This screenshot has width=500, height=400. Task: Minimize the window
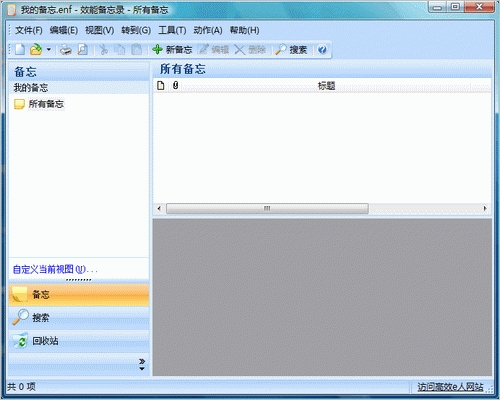437,7
